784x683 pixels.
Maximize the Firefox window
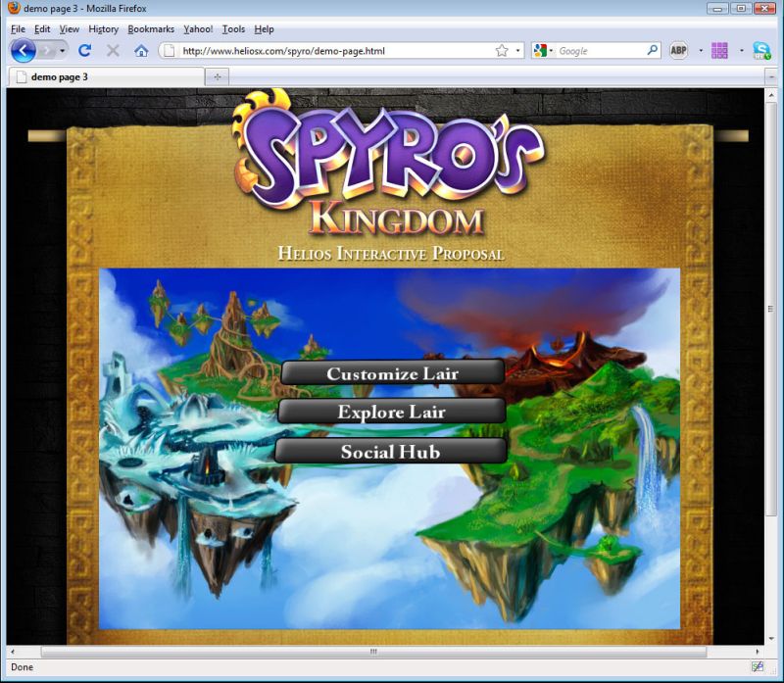741,8
